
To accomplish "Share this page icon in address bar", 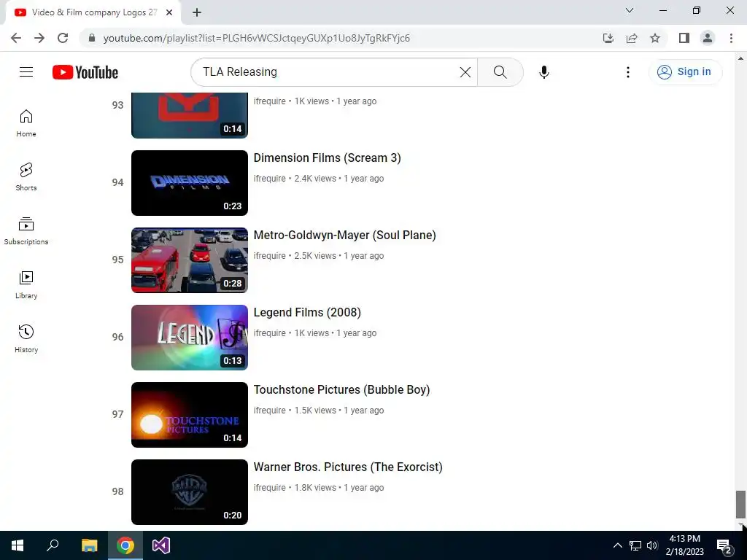I will coord(632,38).
